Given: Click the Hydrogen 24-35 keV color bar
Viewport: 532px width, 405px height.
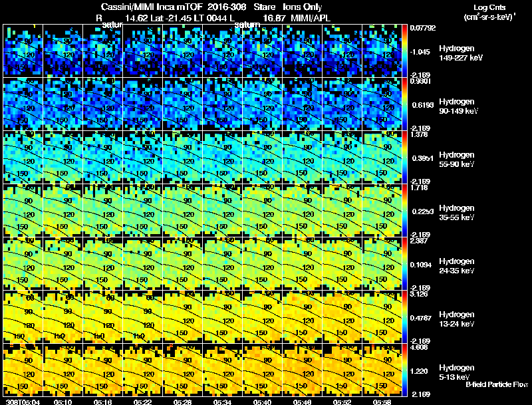Looking at the screenshot, I should [404, 263].
